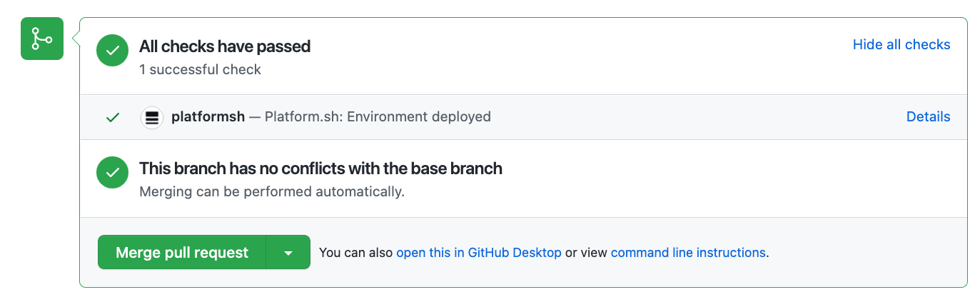This screenshot has height=297, width=980.
Task: Click the You can also text
Action: 356,252
